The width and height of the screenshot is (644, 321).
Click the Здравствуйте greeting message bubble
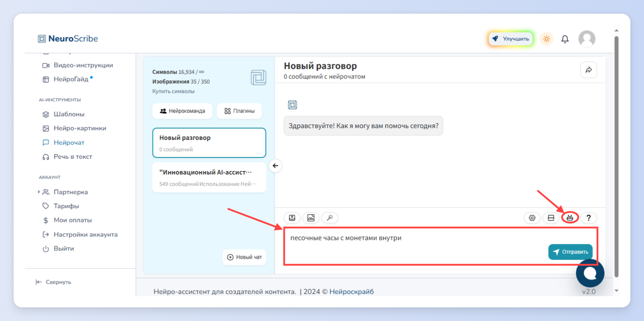(364, 126)
